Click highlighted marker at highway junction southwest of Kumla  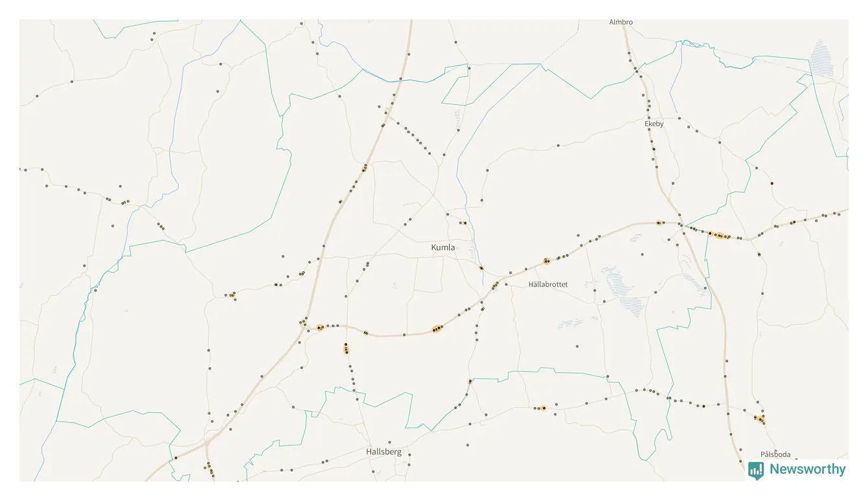[320, 328]
